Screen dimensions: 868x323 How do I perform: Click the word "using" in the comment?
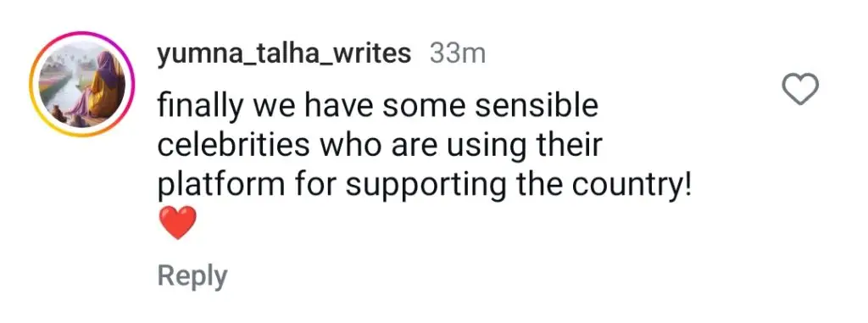point(476,147)
